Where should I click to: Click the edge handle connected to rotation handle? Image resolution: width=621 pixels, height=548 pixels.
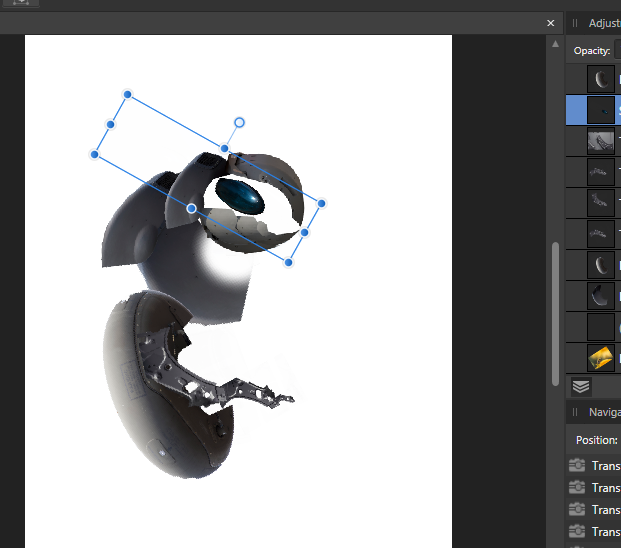point(225,148)
